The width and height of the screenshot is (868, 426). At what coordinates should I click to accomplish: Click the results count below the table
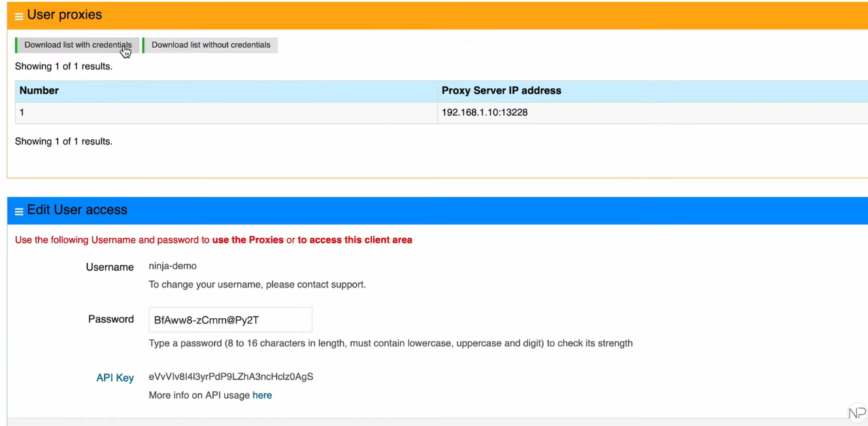[x=63, y=141]
